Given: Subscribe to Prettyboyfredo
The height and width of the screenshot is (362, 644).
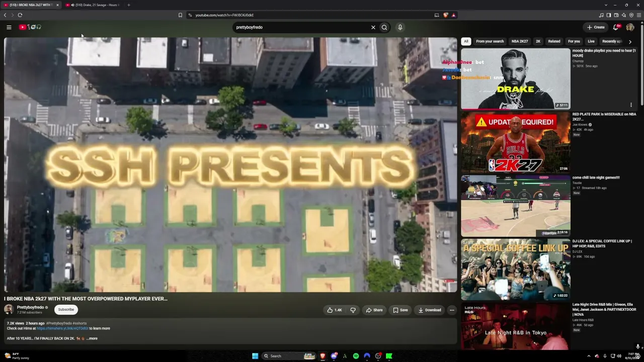Looking at the screenshot, I should [66, 310].
